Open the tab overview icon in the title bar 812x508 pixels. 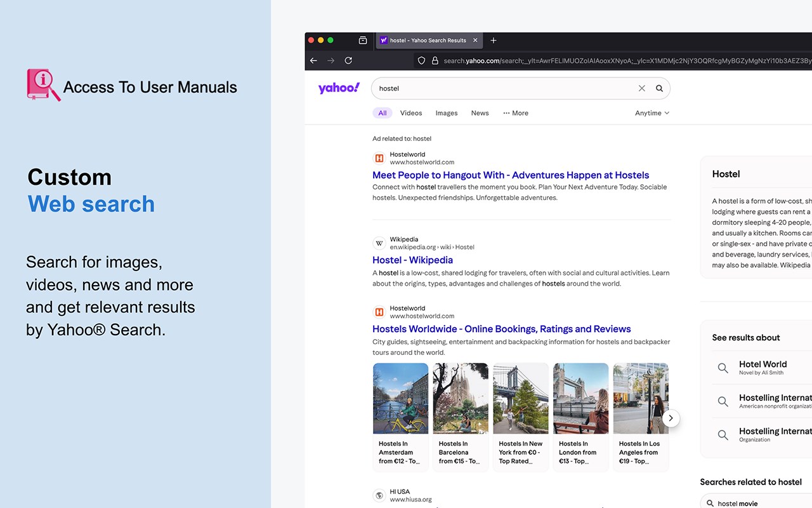tap(363, 40)
